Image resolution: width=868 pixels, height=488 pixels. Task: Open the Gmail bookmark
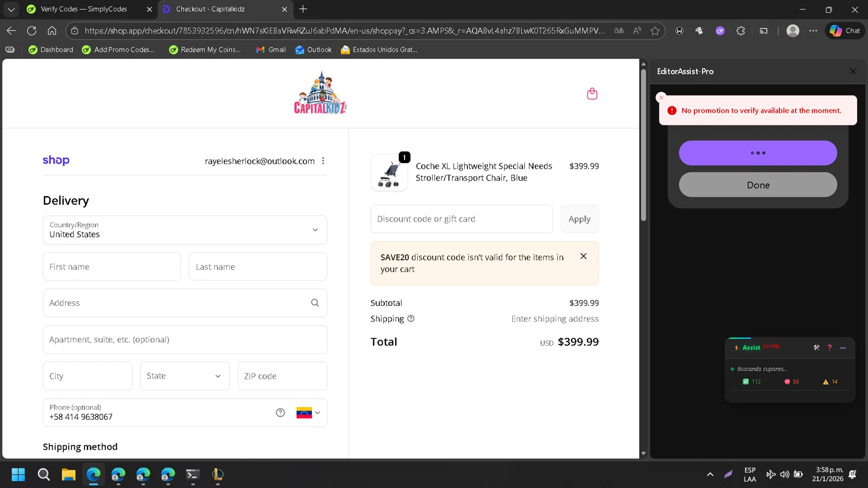point(271,50)
